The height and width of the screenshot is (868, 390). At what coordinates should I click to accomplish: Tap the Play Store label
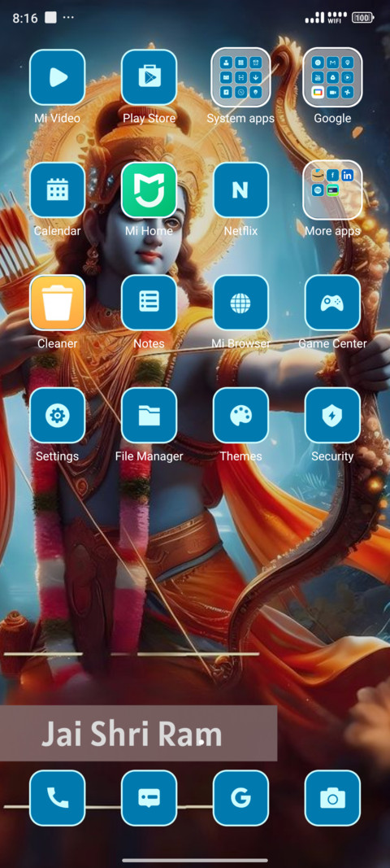149,119
